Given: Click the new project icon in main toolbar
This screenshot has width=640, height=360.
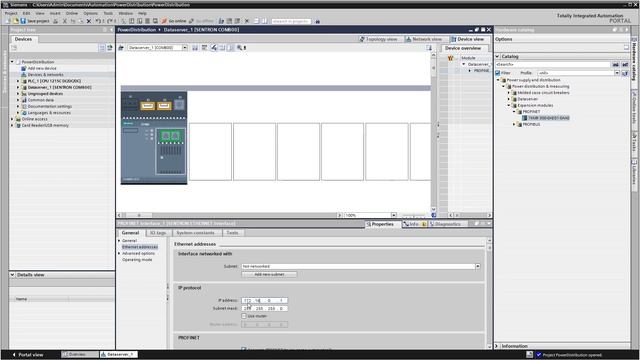Looking at the screenshot, I should (x=8, y=21).
